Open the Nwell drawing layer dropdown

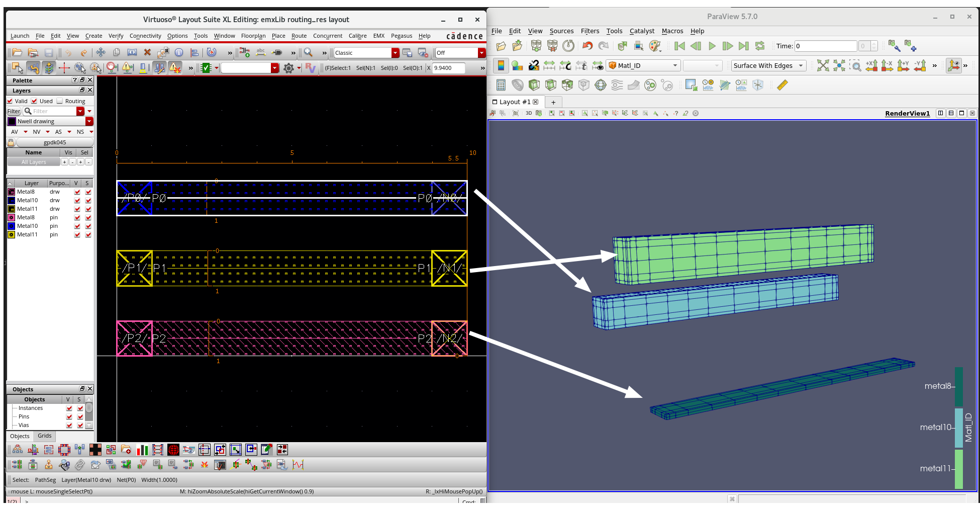point(89,121)
